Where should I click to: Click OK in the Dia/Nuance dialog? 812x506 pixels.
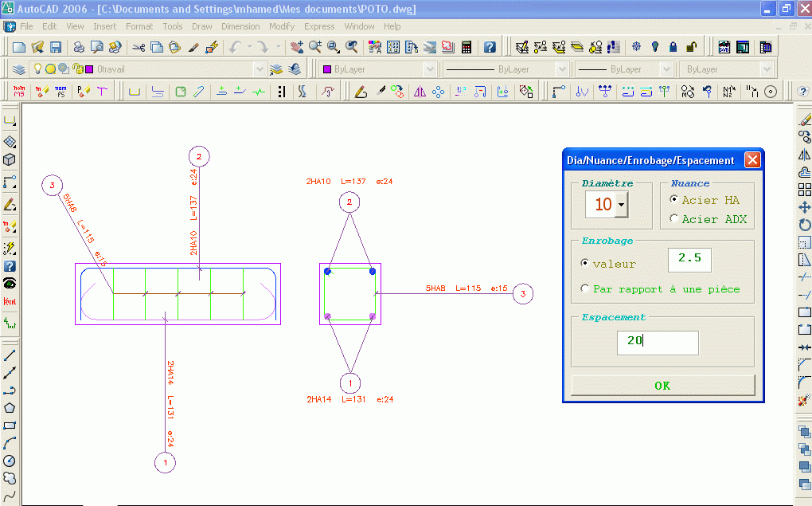pos(662,386)
